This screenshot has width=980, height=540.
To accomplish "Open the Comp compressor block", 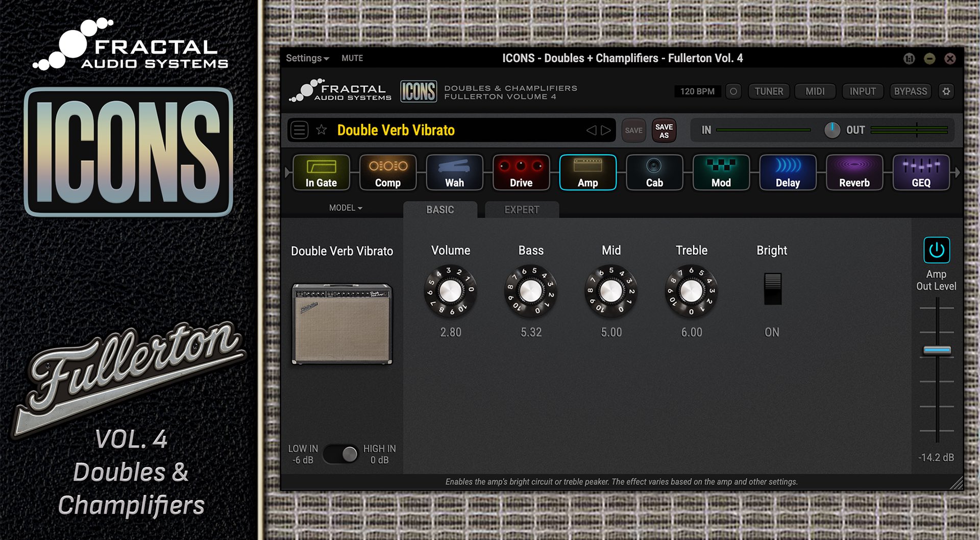I will click(x=388, y=173).
